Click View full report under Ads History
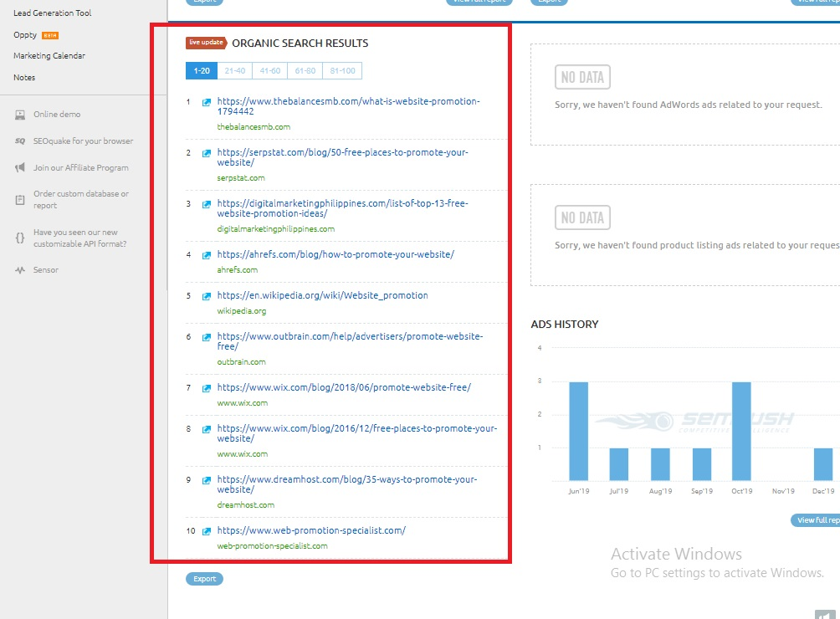The image size is (840, 619). pyautogui.click(x=816, y=520)
